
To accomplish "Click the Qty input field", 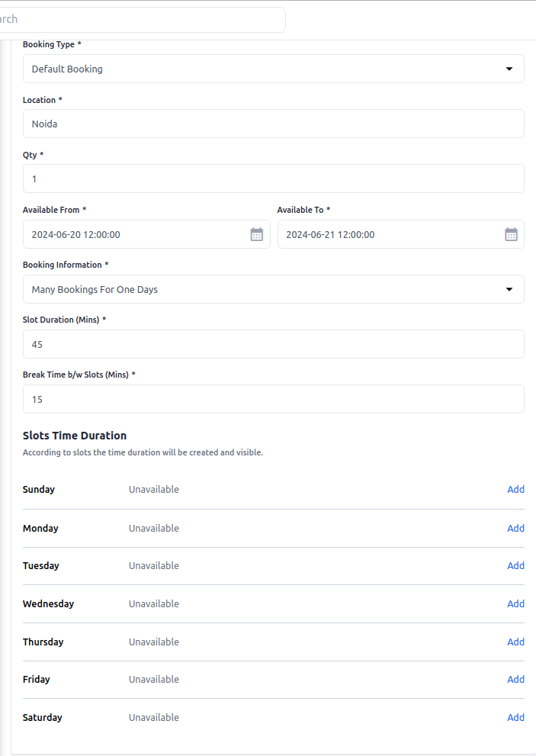I will 273,179.
